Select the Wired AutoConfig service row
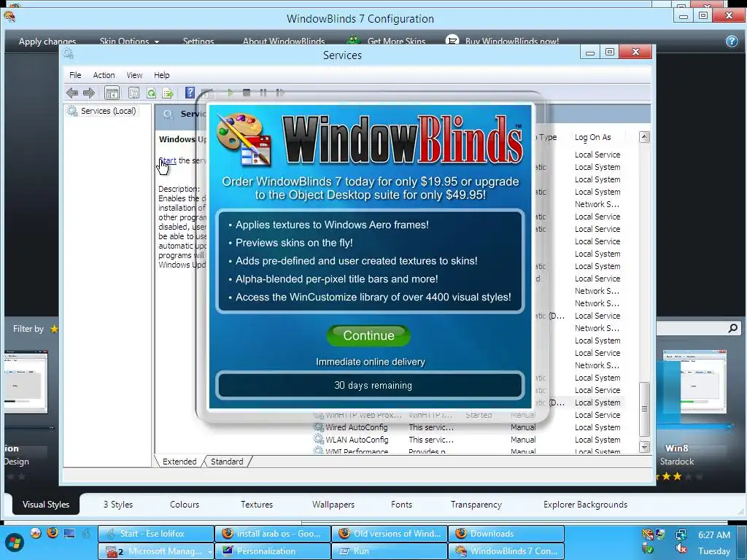This screenshot has height=560, width=747. point(467,427)
